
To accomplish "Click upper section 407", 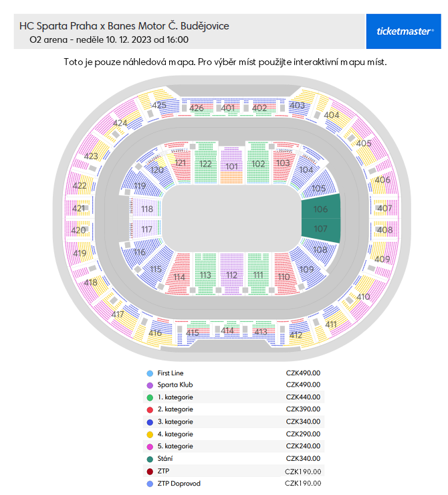I will tap(384, 208).
